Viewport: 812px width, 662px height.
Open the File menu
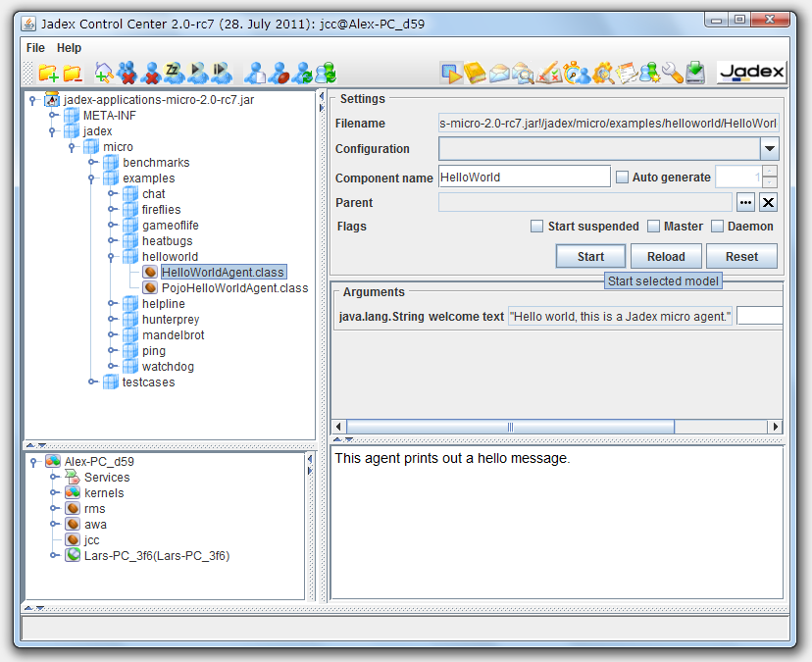35,48
